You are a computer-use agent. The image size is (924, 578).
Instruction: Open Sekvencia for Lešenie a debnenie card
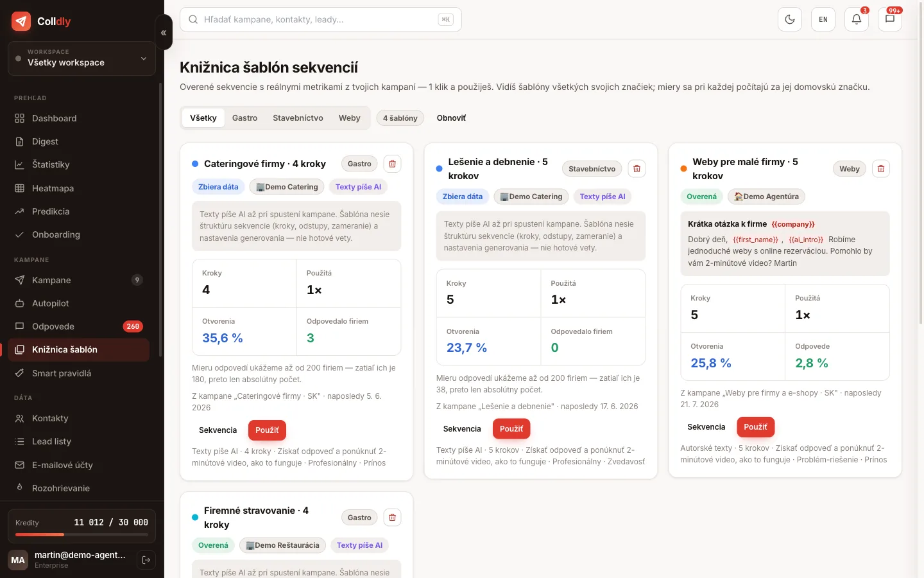[x=462, y=429]
